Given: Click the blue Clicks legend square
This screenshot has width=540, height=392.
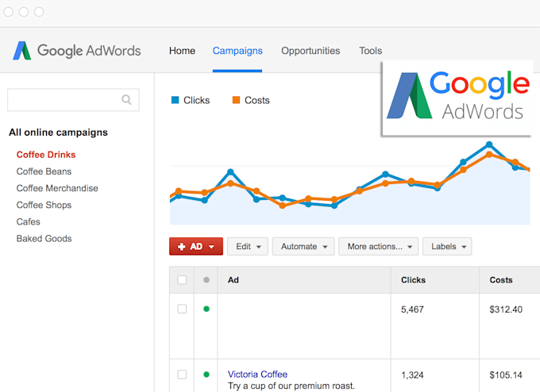Looking at the screenshot, I should [175, 100].
